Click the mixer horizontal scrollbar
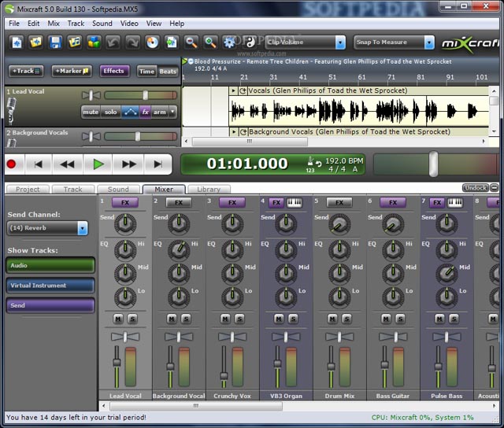Image resolution: width=504 pixels, height=428 pixels. coord(196,406)
